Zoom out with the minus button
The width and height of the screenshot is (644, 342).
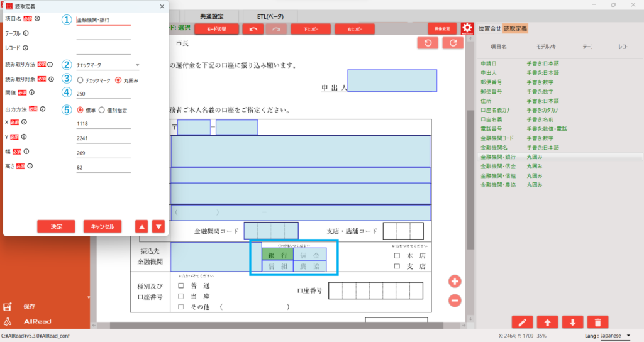pos(455,301)
